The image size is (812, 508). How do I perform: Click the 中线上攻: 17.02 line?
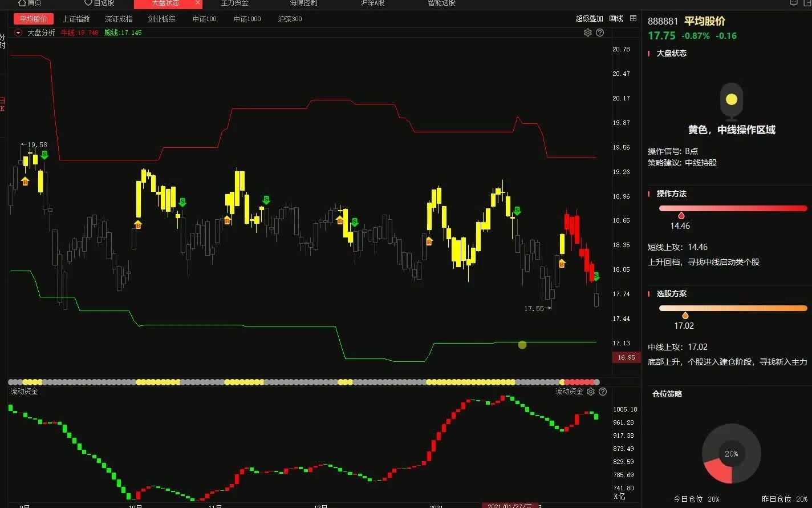[x=677, y=347]
